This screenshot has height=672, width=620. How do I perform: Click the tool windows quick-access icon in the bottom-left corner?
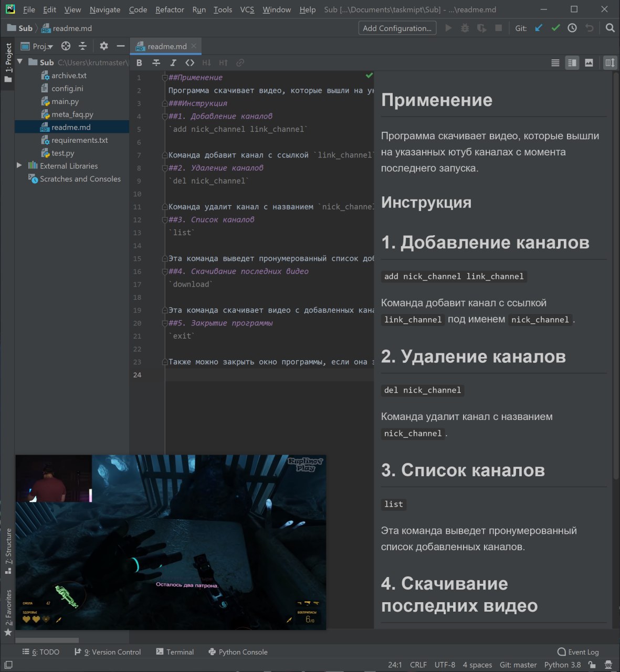coord(8,665)
